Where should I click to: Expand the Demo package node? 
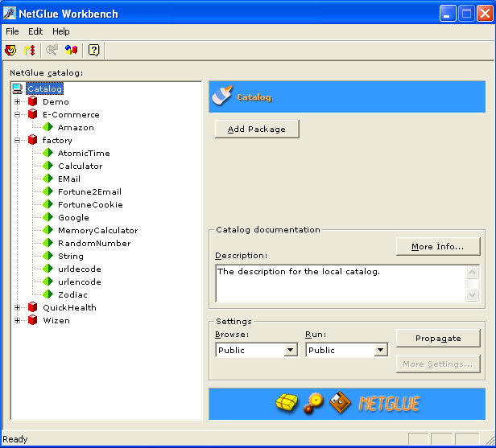18,101
